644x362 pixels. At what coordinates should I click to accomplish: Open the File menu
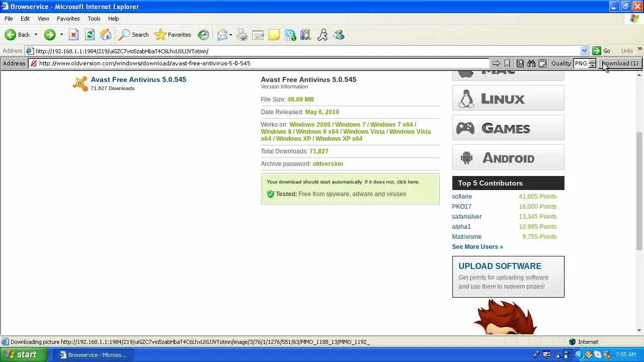pyautogui.click(x=9, y=19)
